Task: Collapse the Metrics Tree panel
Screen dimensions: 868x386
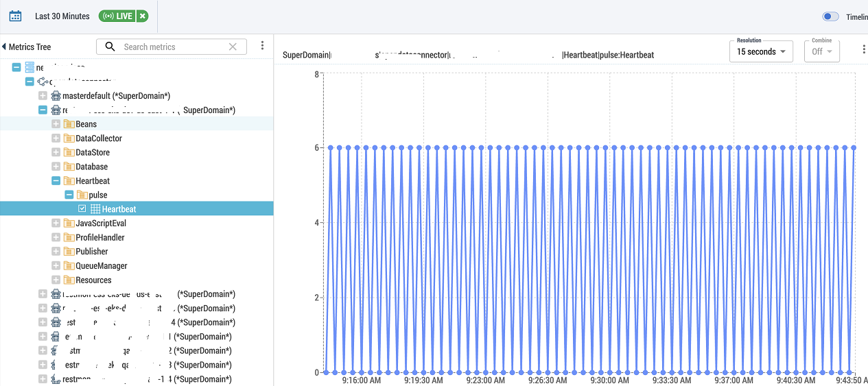Action: [4, 47]
